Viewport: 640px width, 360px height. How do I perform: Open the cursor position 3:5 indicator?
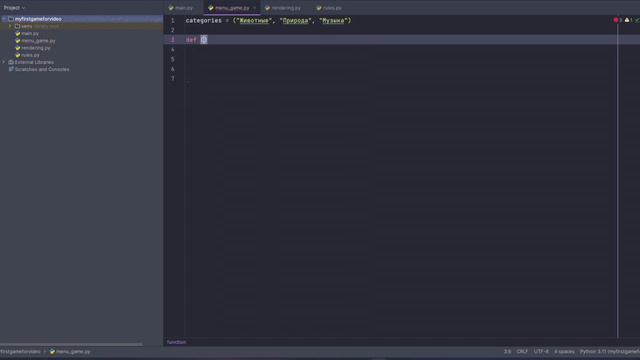(507, 351)
